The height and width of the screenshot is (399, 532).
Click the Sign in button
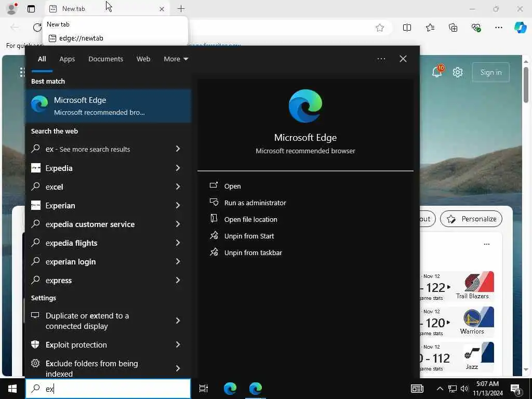pyautogui.click(x=490, y=72)
